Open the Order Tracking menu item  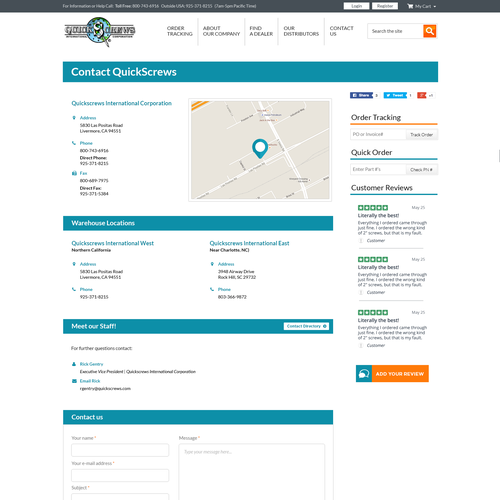[180, 31]
